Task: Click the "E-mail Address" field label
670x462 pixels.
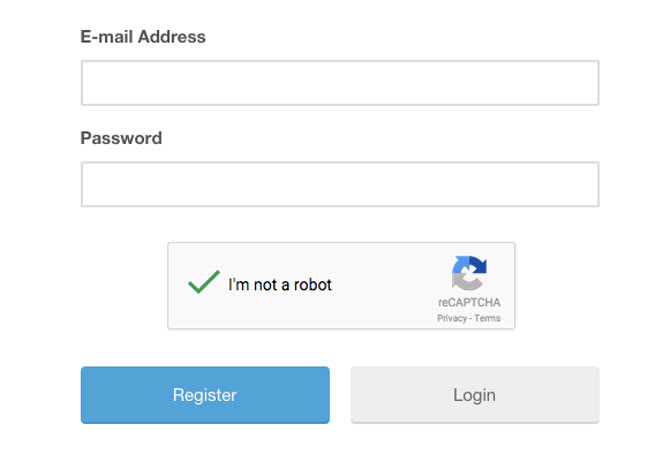Action: tap(143, 37)
